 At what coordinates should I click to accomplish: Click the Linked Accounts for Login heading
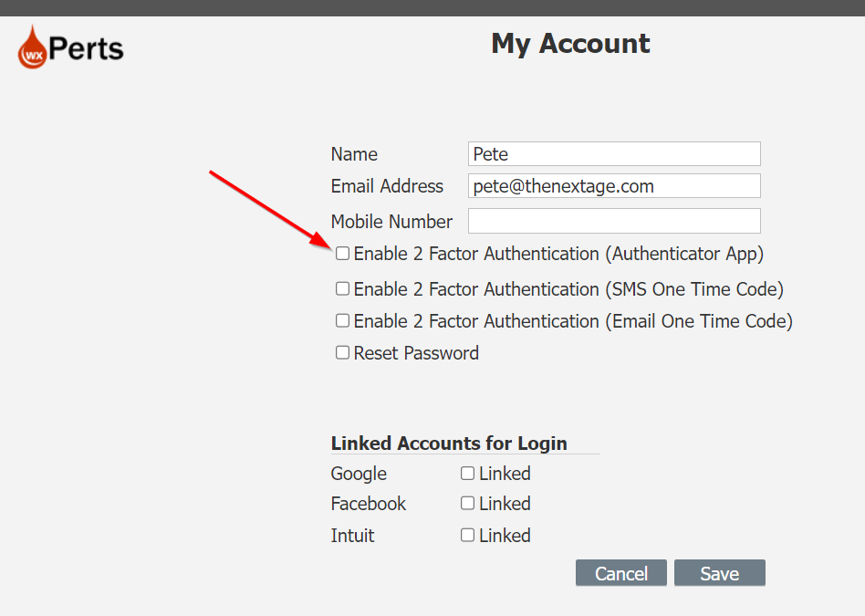[x=449, y=444]
